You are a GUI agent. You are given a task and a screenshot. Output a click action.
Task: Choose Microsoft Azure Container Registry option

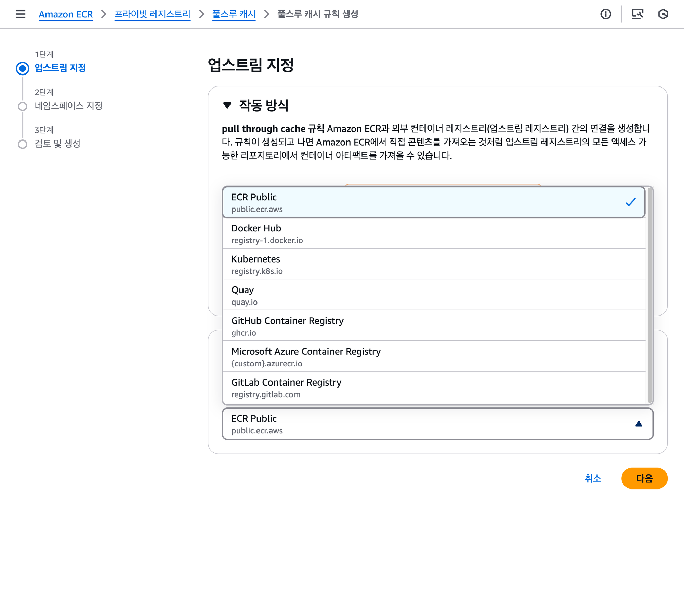point(434,356)
